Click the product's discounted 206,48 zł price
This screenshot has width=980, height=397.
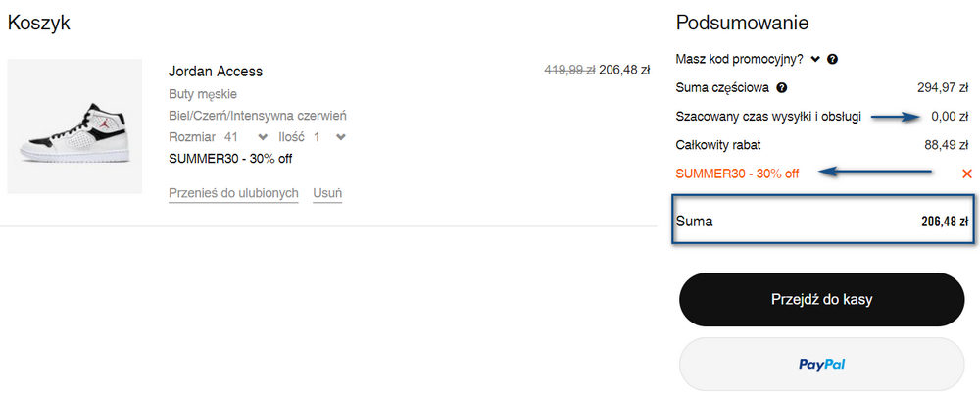point(624,71)
